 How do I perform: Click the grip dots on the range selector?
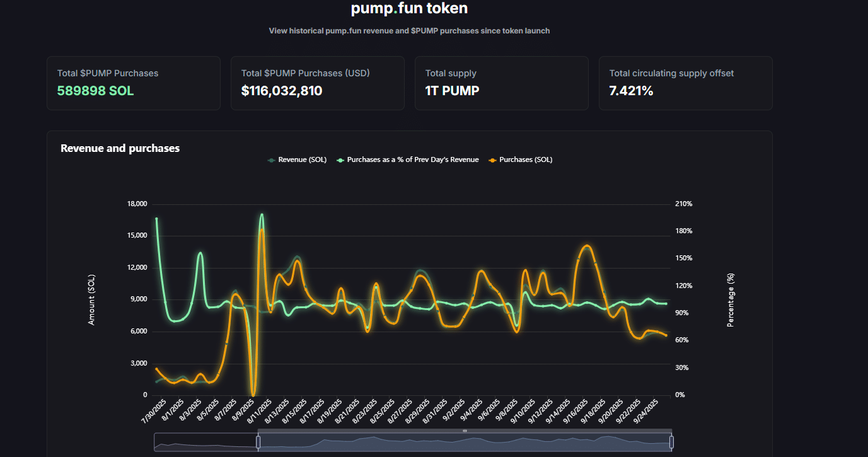(x=465, y=431)
